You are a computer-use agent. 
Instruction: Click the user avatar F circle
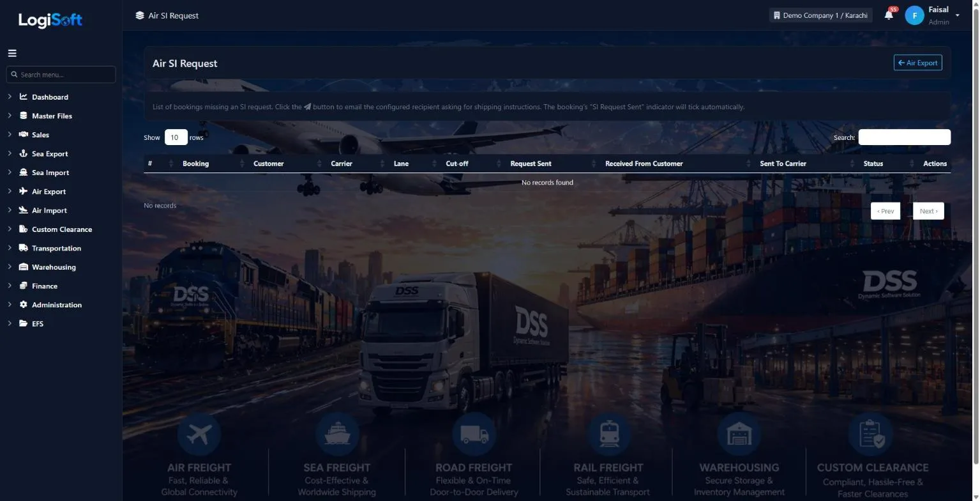(914, 15)
